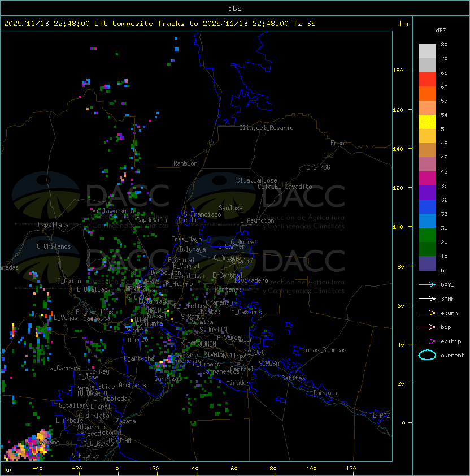Screen dimensions: 470x476
Task: Select the green 20-30 dBZ swatch
Action: point(427,235)
